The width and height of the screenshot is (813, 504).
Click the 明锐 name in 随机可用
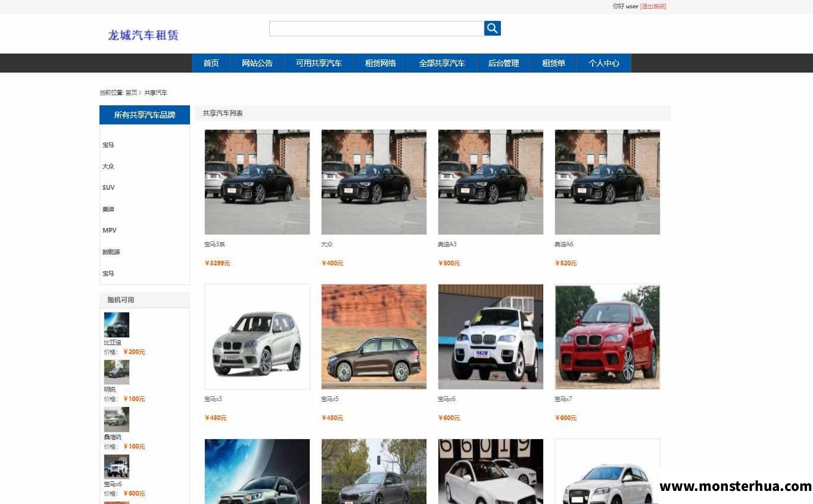[x=110, y=390]
